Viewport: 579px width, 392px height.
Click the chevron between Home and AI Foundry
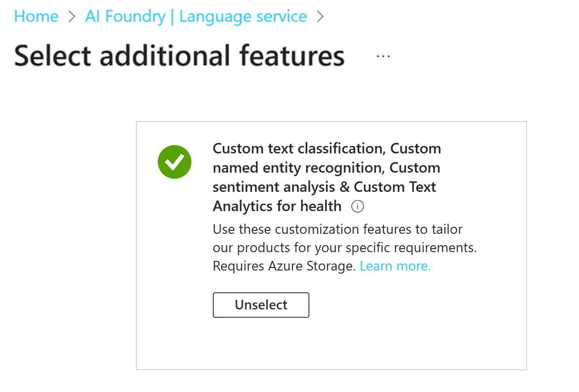72,16
